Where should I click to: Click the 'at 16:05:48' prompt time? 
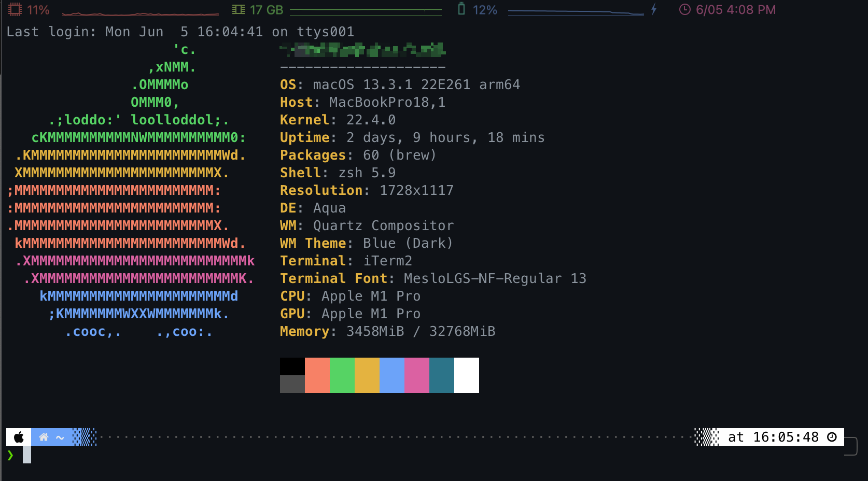pos(773,437)
